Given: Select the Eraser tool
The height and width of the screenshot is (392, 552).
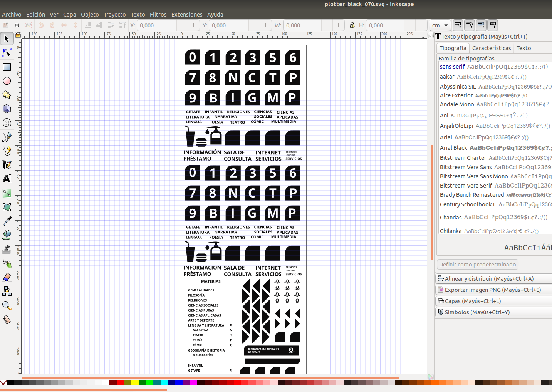Looking at the screenshot, I should click(7, 277).
